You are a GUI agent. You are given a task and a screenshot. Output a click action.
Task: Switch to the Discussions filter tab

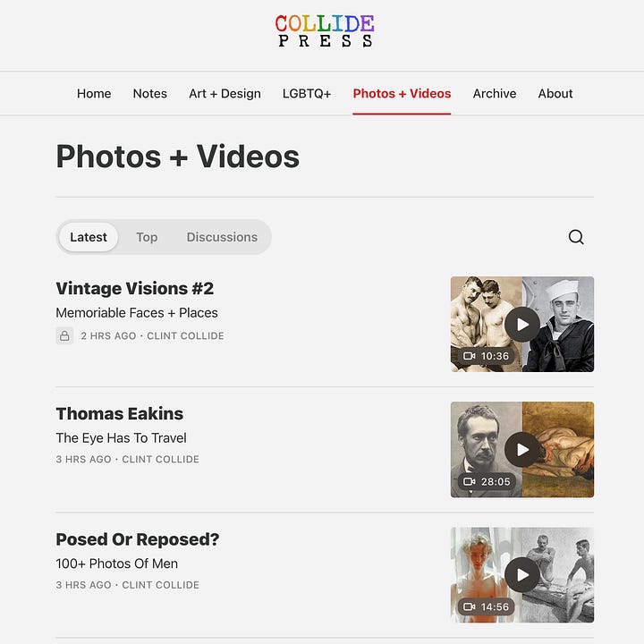[222, 237]
